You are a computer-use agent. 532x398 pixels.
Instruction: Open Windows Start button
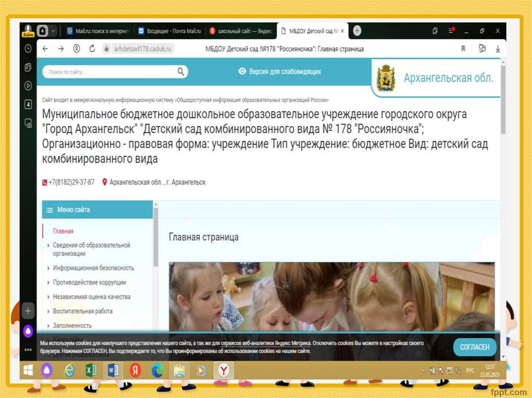pyautogui.click(x=28, y=370)
